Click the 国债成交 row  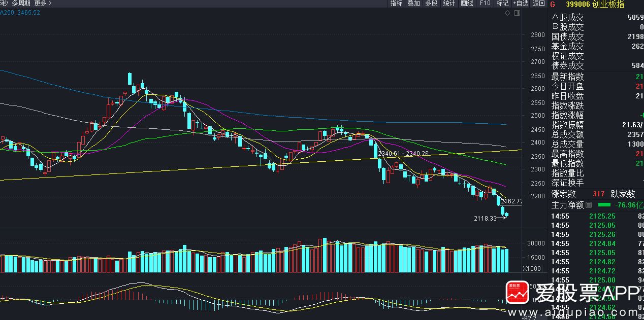coord(597,37)
